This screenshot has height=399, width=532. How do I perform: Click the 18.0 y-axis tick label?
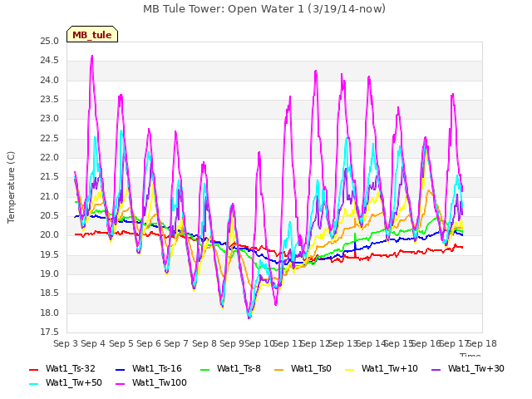(50, 313)
